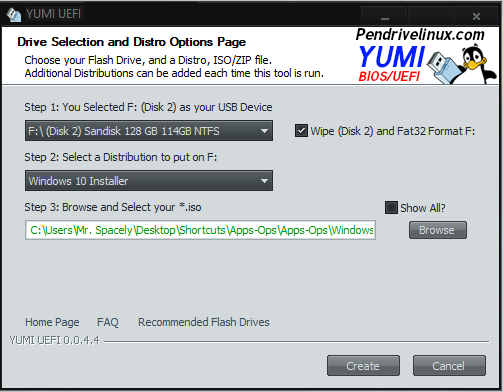Open the Home Page link
Image resolution: width=503 pixels, height=392 pixels.
(52, 322)
